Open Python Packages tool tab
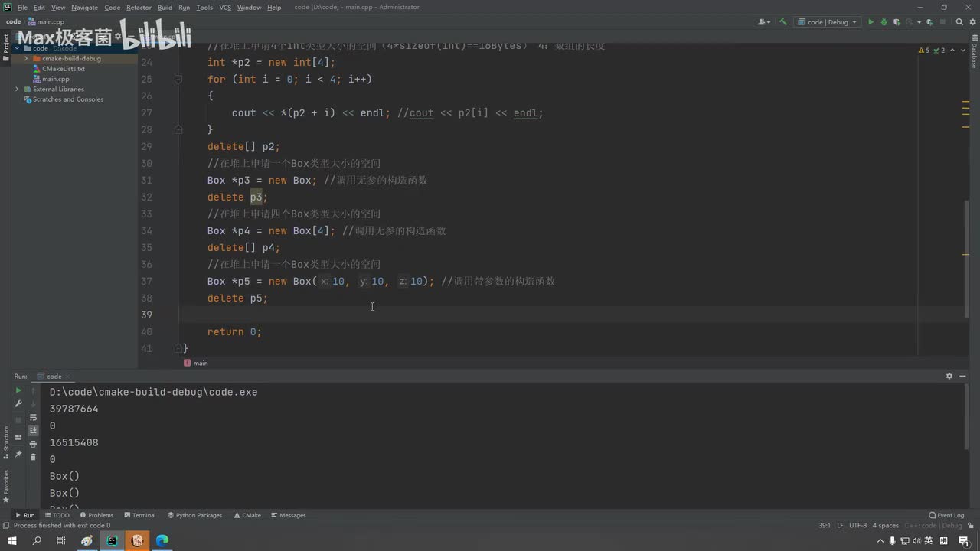This screenshot has height=551, width=980. 194,515
